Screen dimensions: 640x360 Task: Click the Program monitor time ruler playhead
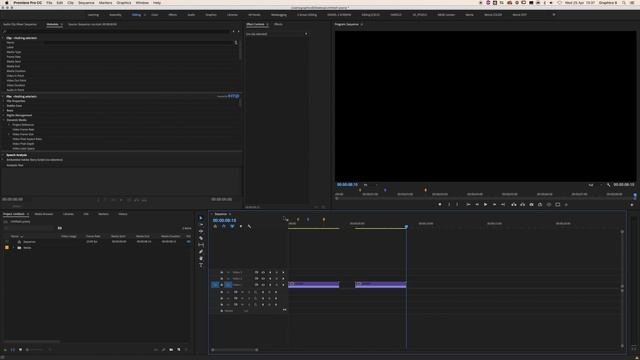click(635, 196)
